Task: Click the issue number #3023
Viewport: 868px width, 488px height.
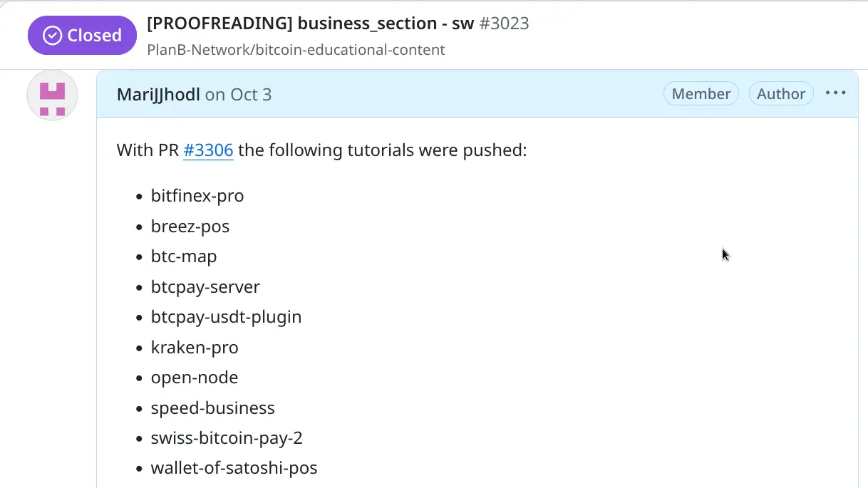Action: pyautogui.click(x=504, y=24)
